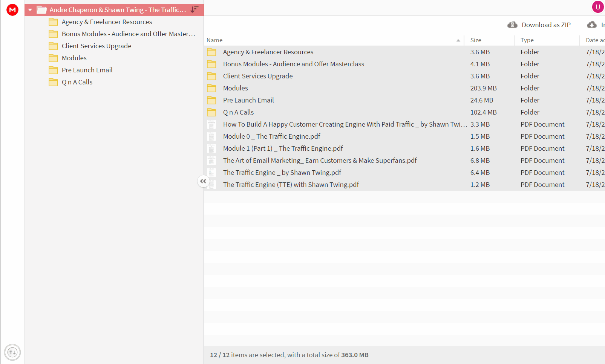Click Download as ZIP button
605x364 pixels.
(539, 25)
